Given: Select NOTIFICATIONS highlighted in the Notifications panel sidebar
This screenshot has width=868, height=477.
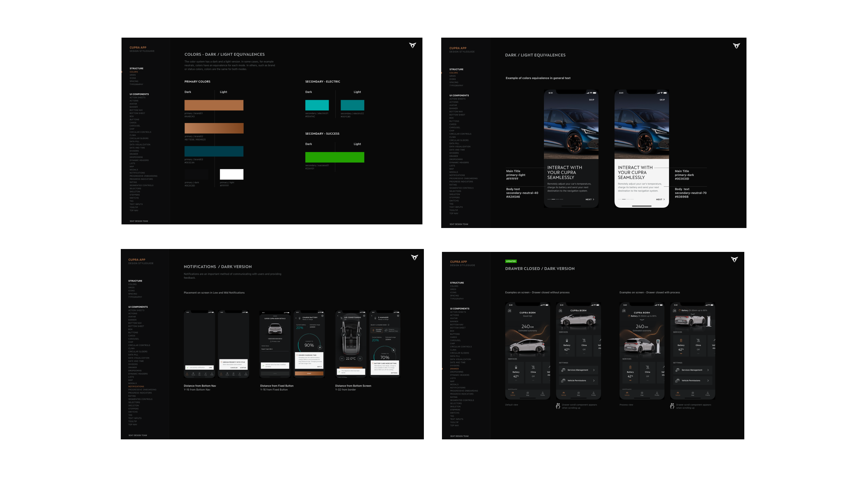Looking at the screenshot, I should point(136,387).
